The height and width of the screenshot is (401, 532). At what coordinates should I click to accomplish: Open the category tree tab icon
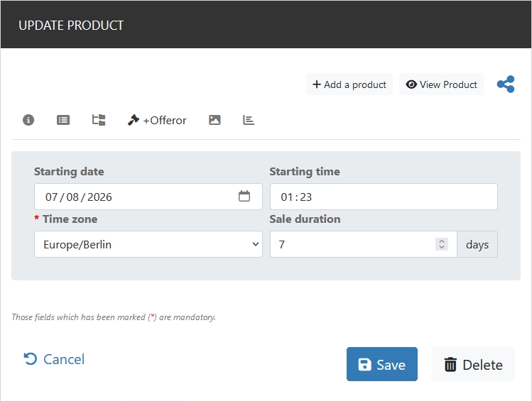tap(99, 120)
